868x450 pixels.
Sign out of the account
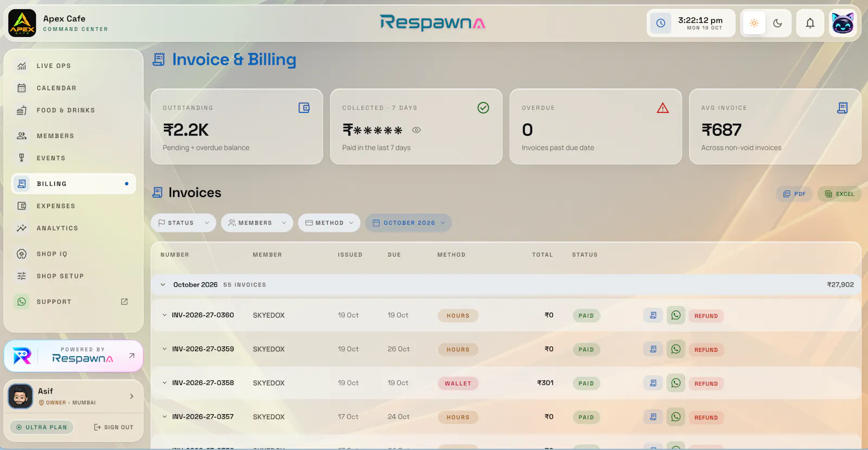click(113, 427)
